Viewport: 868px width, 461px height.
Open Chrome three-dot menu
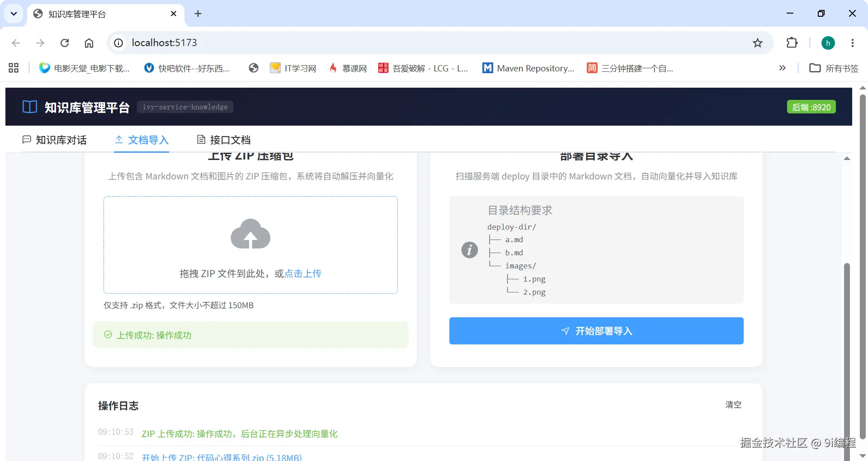tap(853, 43)
